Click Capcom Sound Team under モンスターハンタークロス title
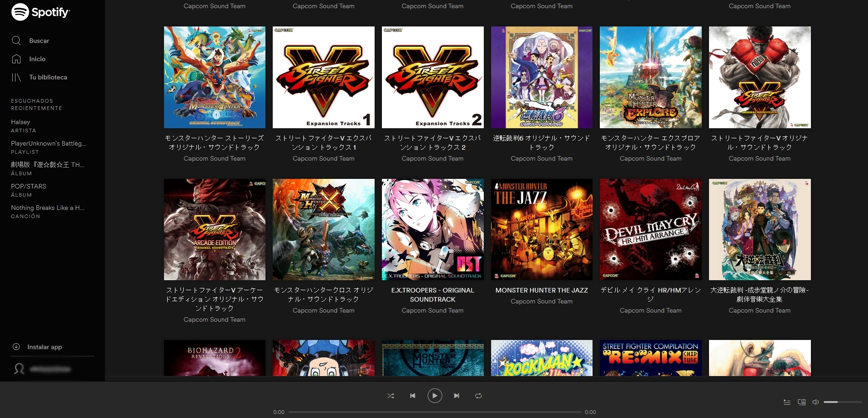The height and width of the screenshot is (418, 868). 323,310
